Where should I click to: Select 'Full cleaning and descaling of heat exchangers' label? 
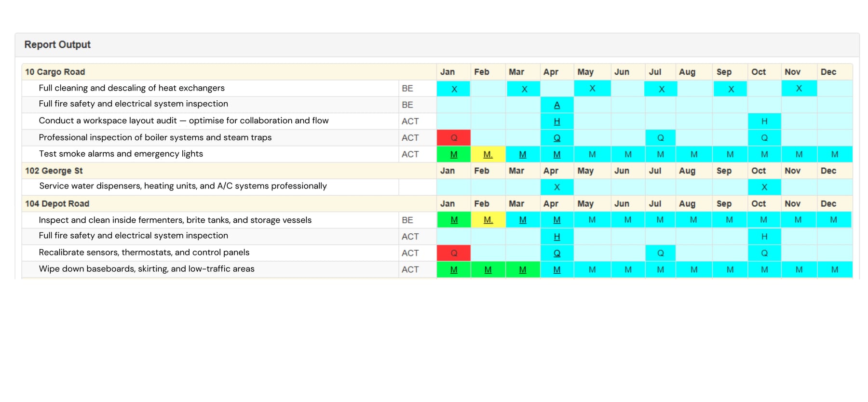click(132, 88)
